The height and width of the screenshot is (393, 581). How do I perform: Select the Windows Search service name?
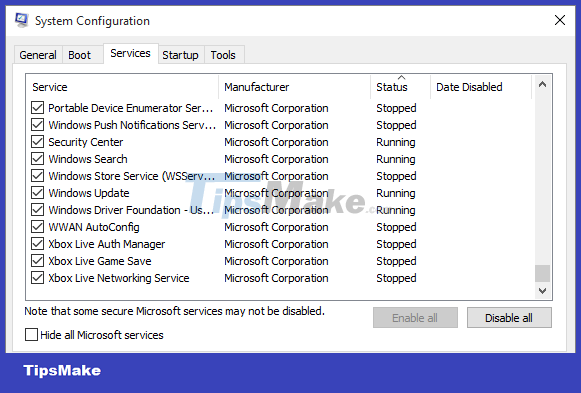pos(88,159)
